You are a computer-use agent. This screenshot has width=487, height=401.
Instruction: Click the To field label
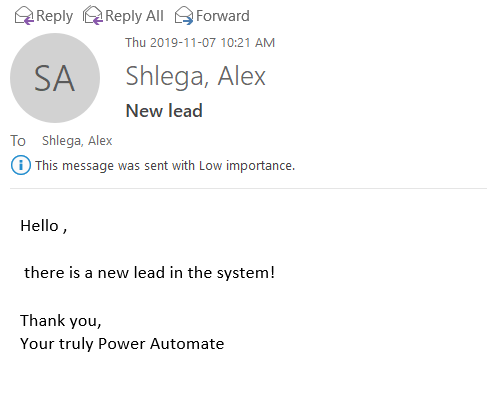(x=18, y=141)
